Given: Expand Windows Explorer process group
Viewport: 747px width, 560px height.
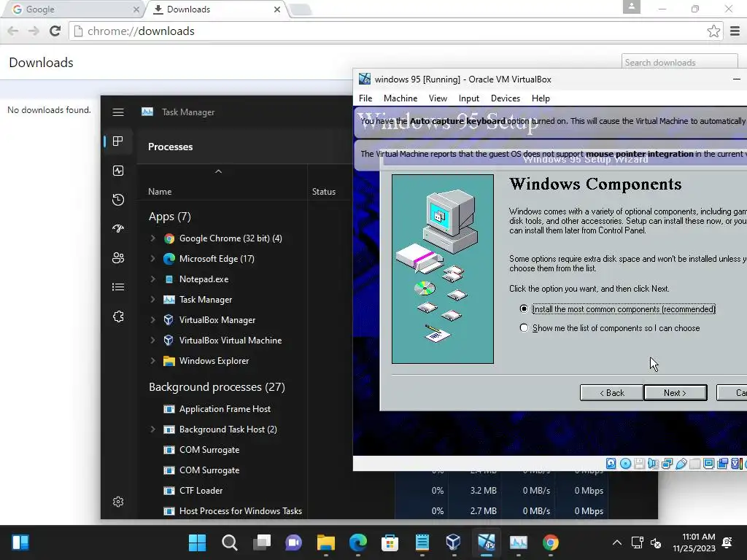Looking at the screenshot, I should point(152,361).
